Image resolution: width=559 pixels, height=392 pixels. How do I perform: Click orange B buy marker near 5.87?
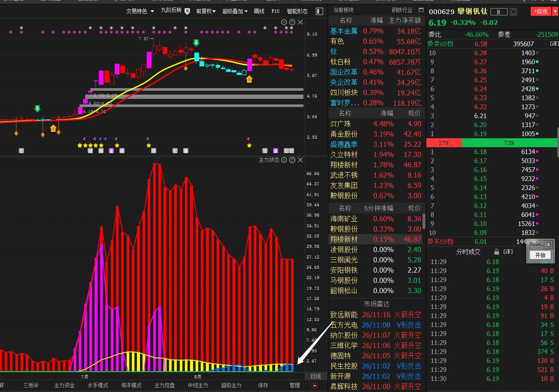[249, 79]
